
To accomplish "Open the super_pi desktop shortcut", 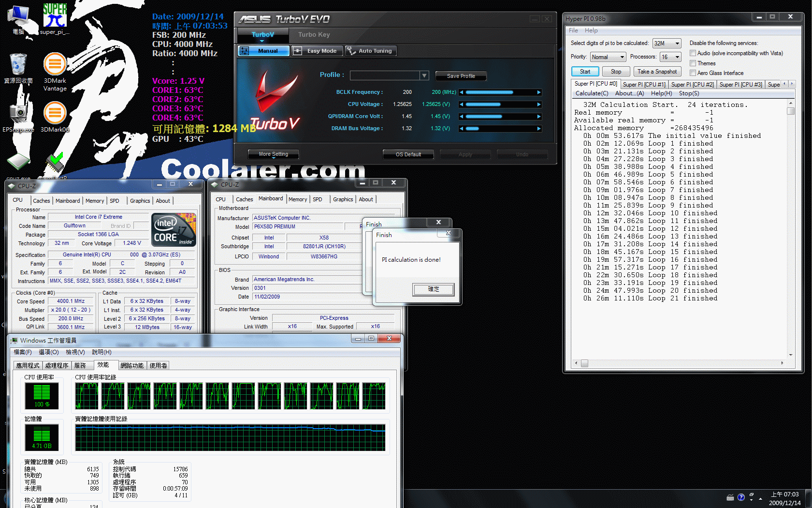I will [x=55, y=18].
